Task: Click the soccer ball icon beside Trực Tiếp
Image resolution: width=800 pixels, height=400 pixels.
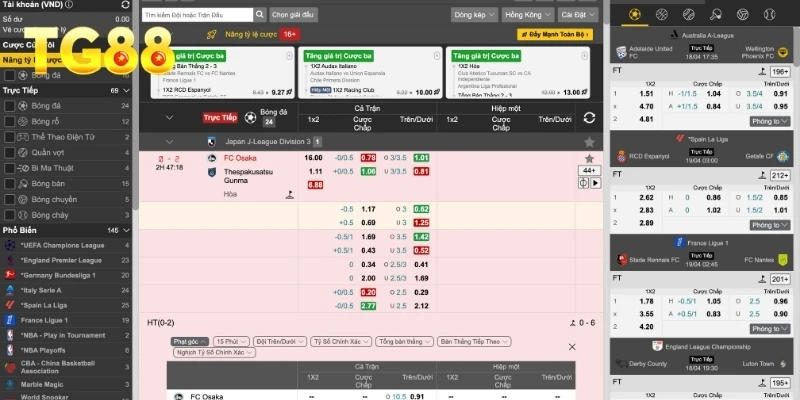Action: [250, 118]
